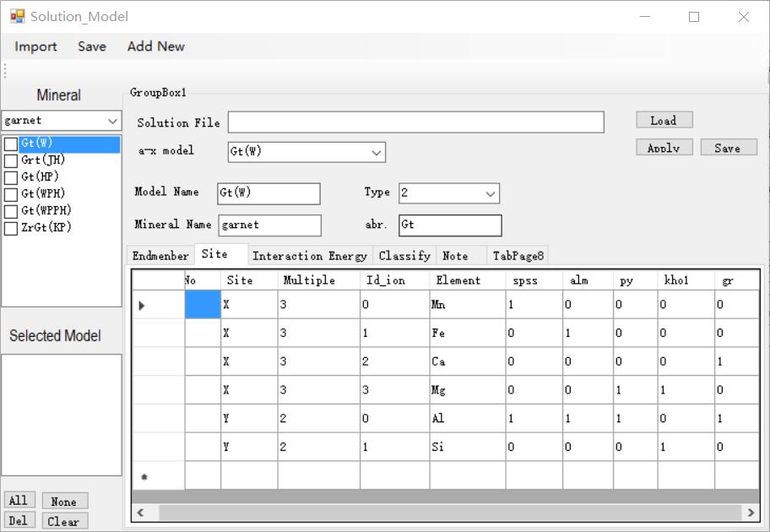Click the new row asterisk marker

[144, 477]
